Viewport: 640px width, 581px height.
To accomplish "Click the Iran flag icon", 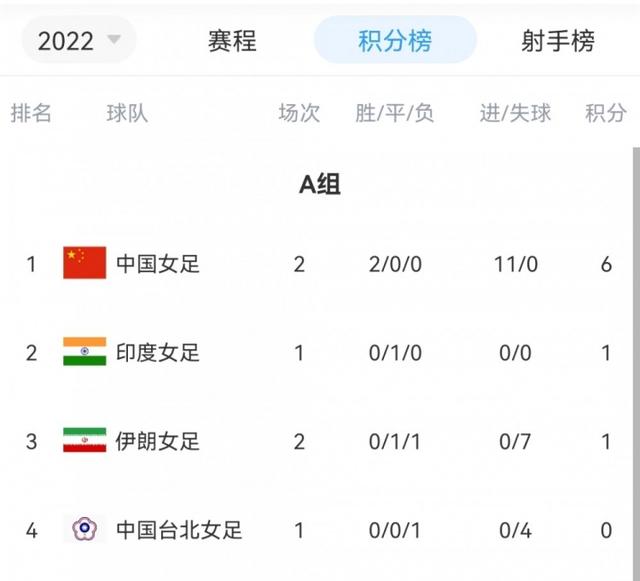I will click(x=84, y=441).
